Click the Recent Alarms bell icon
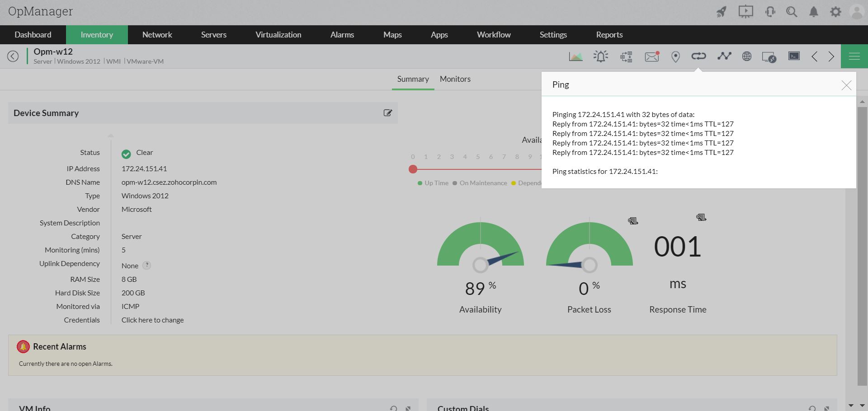The image size is (868, 411). click(x=23, y=346)
